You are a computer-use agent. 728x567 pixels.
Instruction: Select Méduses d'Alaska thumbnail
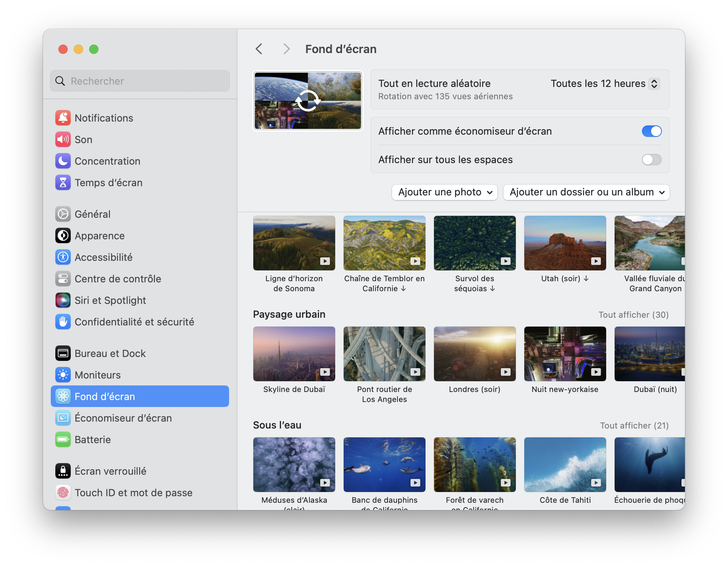294,465
